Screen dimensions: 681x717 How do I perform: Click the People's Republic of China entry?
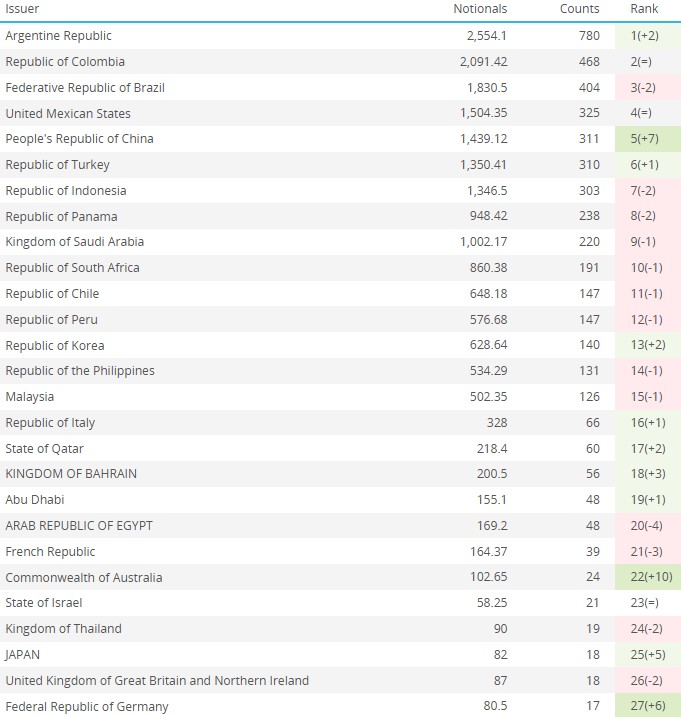pos(79,139)
